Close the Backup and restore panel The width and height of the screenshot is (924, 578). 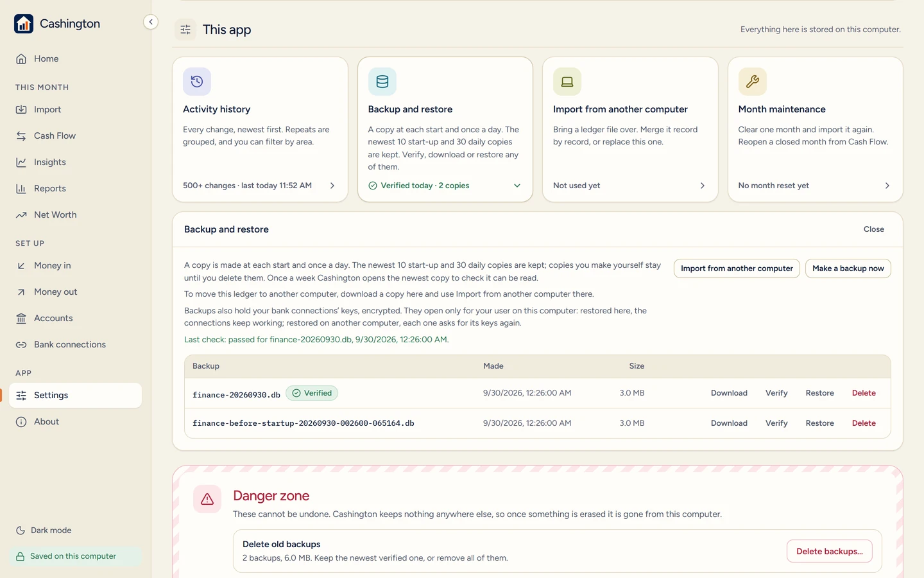tap(874, 229)
